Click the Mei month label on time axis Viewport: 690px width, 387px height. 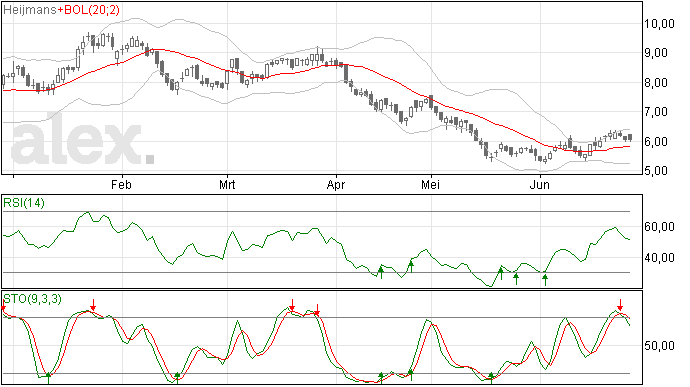[430, 184]
